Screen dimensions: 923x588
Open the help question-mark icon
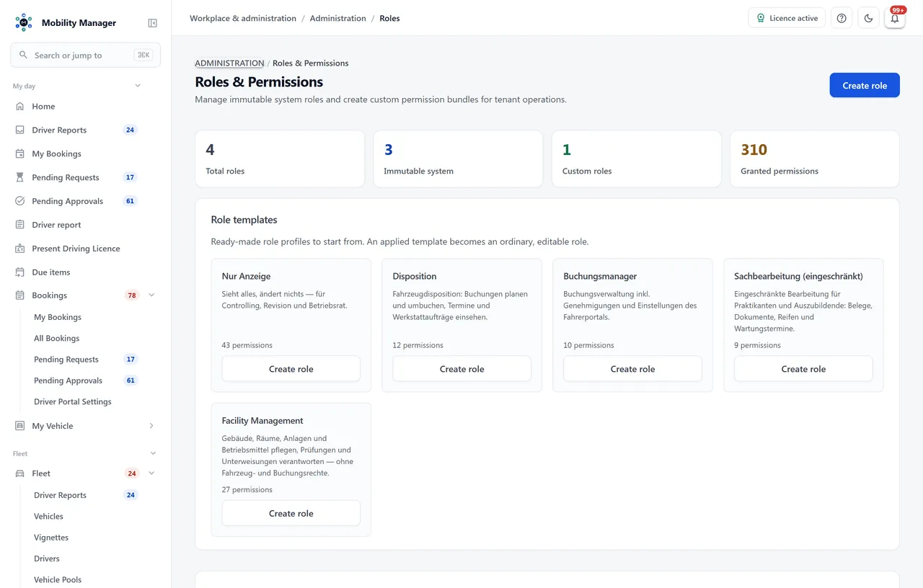pyautogui.click(x=842, y=18)
